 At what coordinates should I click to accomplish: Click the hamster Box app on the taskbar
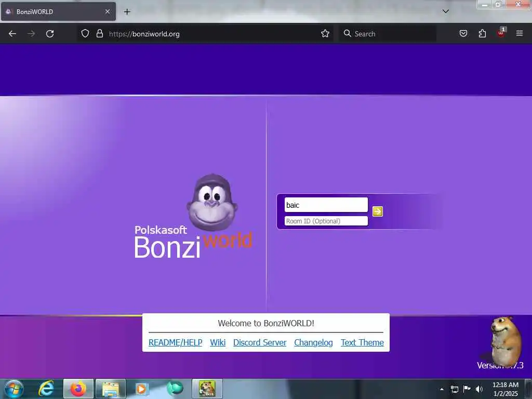207,389
